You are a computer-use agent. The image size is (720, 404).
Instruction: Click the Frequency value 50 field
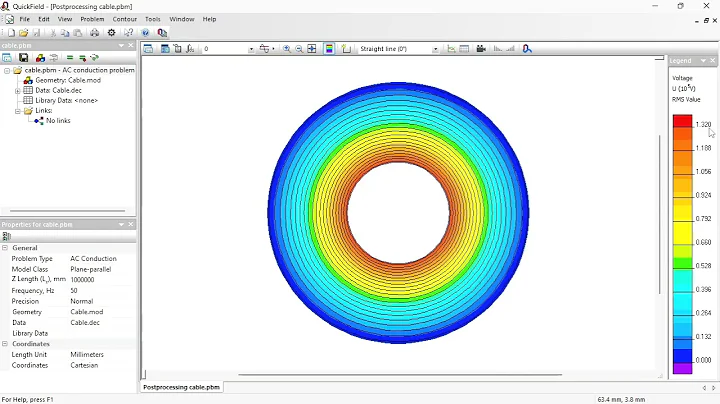101,291
